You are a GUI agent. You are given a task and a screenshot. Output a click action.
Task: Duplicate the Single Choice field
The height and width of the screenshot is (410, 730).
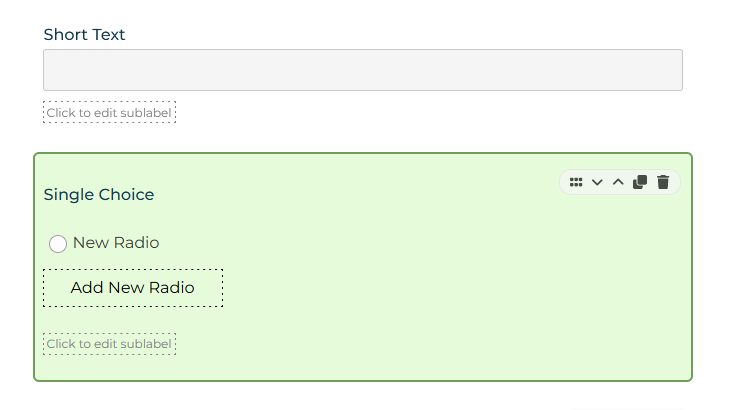(x=640, y=182)
